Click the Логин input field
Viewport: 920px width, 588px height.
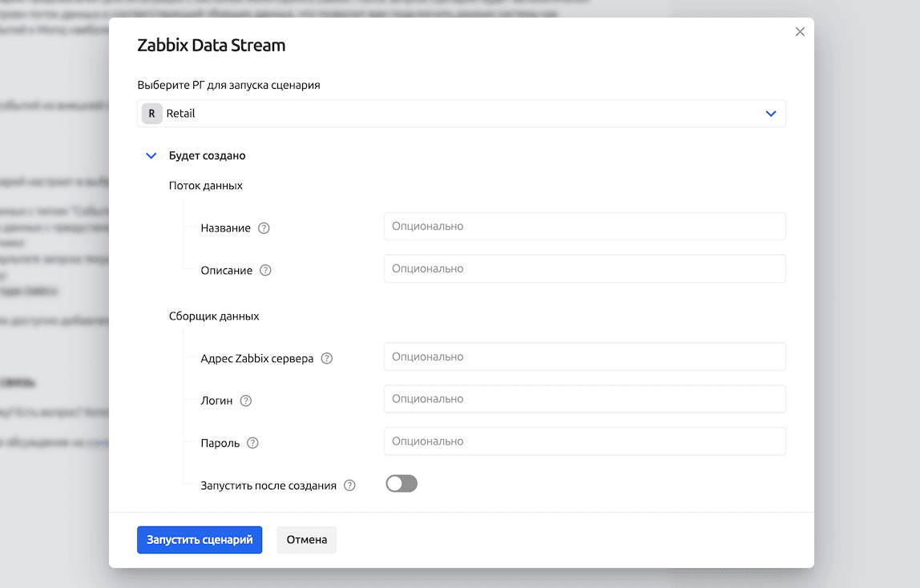click(584, 399)
